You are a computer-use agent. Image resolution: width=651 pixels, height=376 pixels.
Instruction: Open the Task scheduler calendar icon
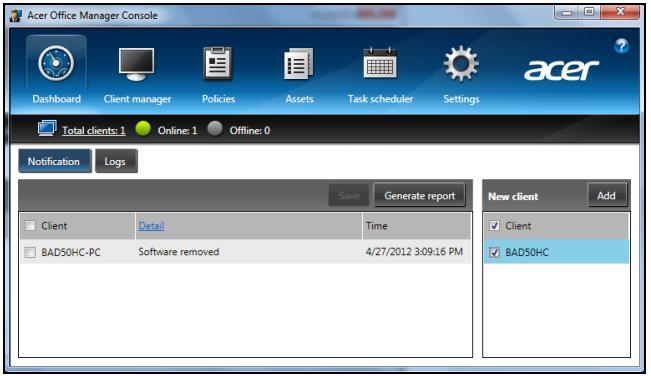[380, 63]
